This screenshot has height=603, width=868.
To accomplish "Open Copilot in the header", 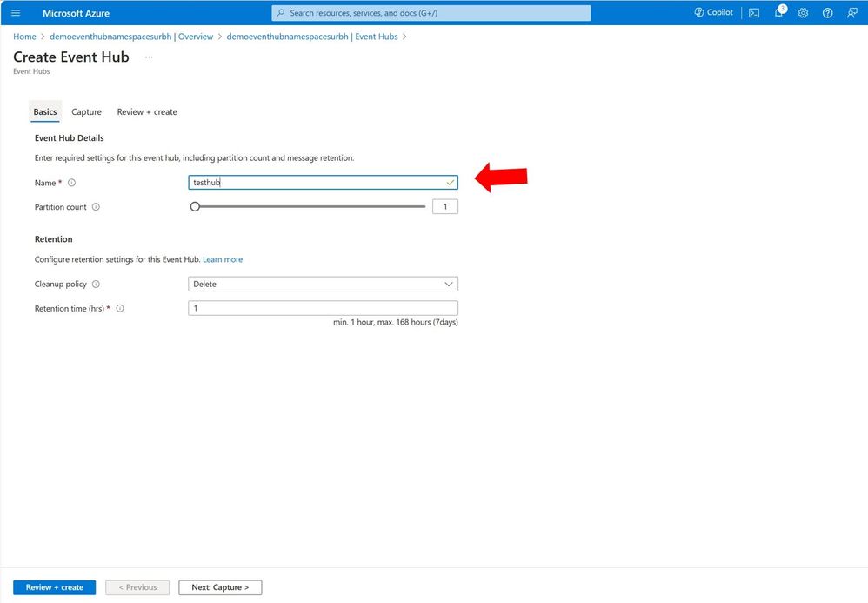I will [713, 12].
